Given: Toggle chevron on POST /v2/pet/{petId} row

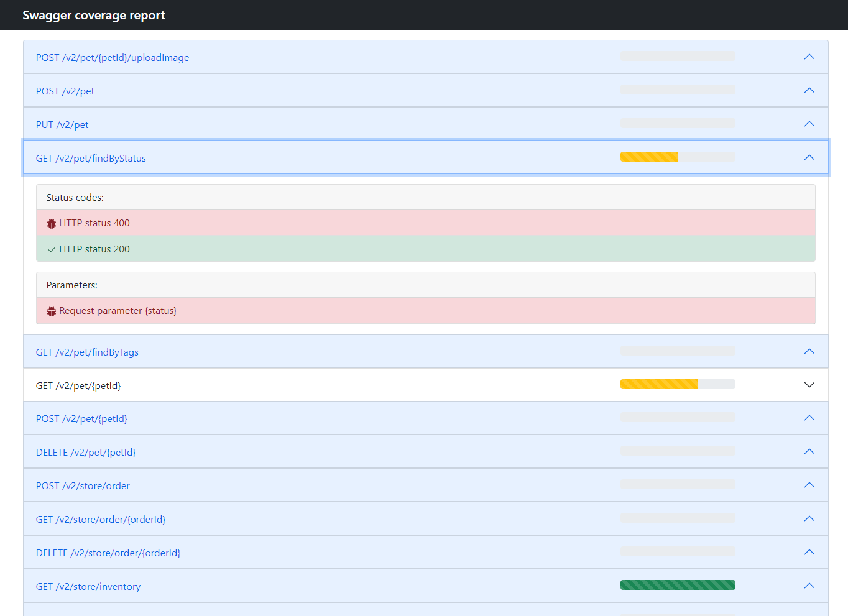Looking at the screenshot, I should coord(809,418).
